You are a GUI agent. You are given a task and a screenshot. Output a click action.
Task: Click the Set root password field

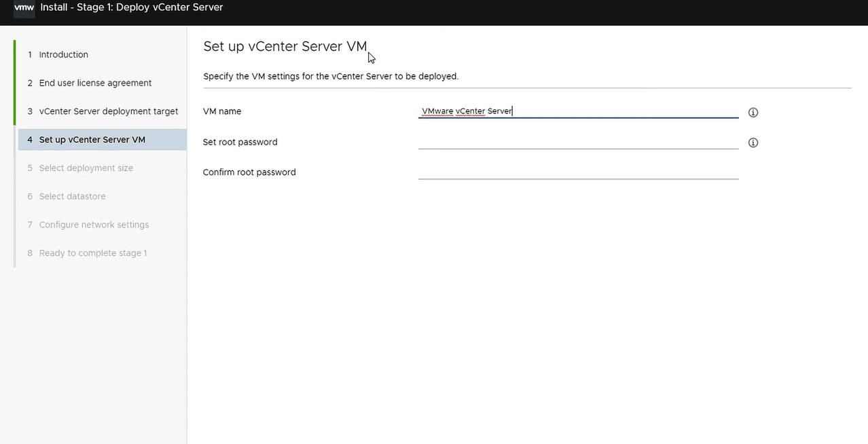pos(577,141)
